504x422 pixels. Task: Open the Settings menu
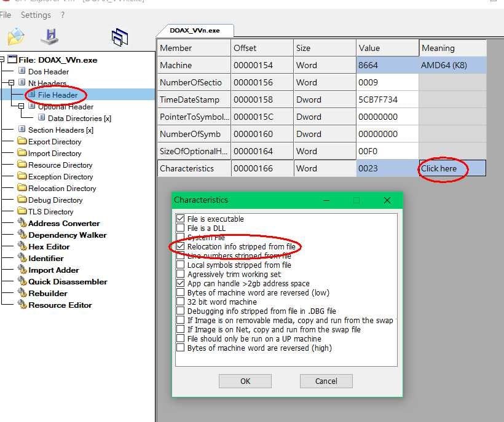[x=36, y=15]
